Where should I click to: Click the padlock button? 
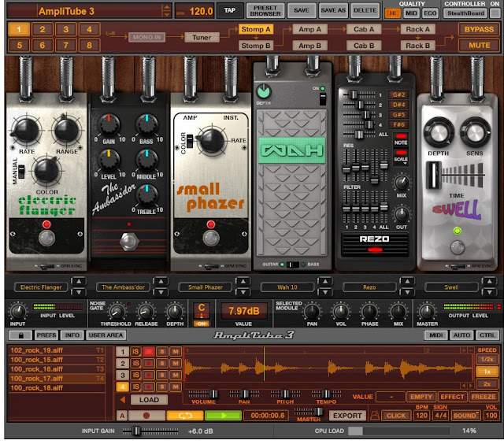20,335
